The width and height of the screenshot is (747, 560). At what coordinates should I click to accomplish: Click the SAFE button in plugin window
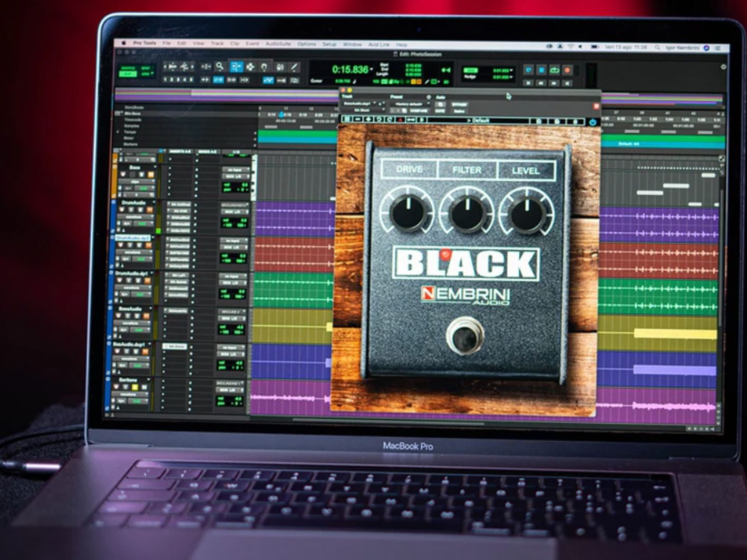[x=440, y=111]
